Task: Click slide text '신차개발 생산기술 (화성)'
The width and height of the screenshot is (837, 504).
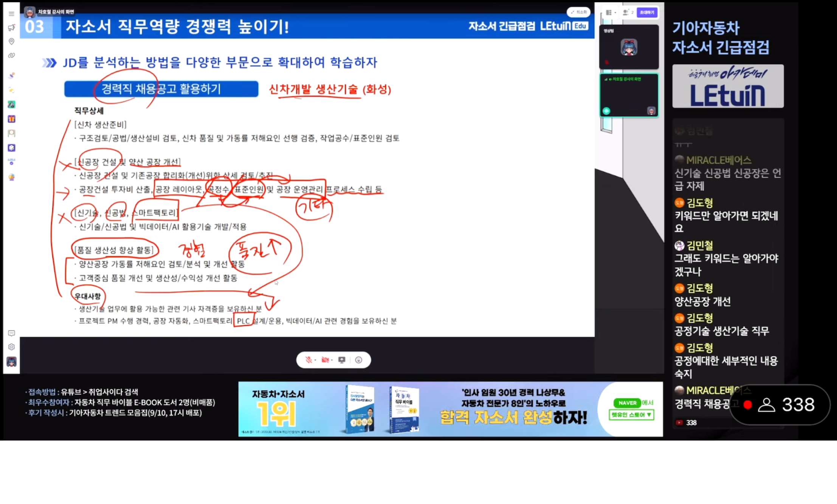Action: click(330, 90)
